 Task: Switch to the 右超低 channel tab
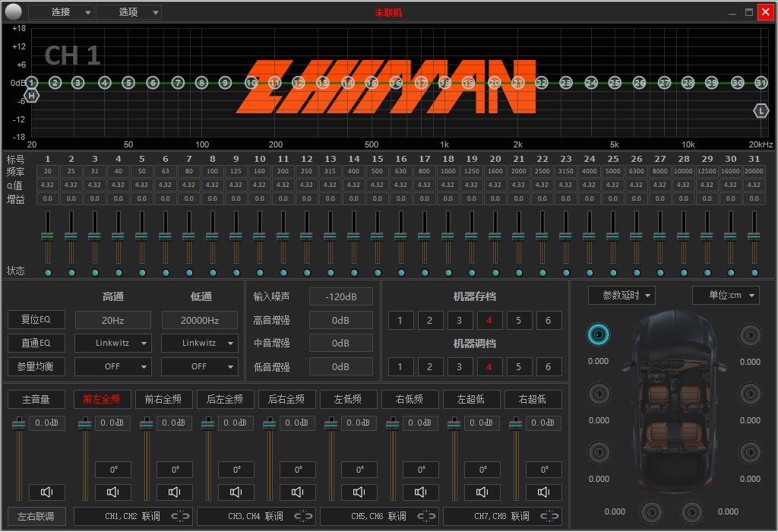[533, 399]
